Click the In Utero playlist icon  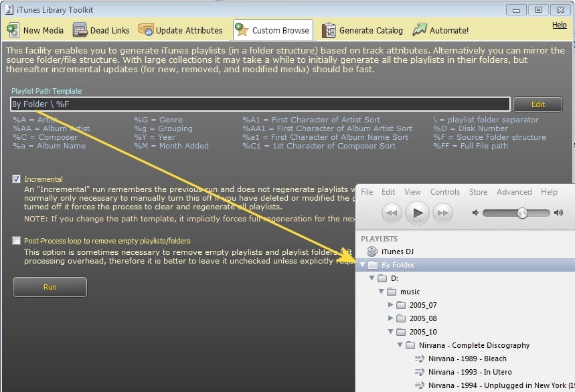tap(420, 372)
